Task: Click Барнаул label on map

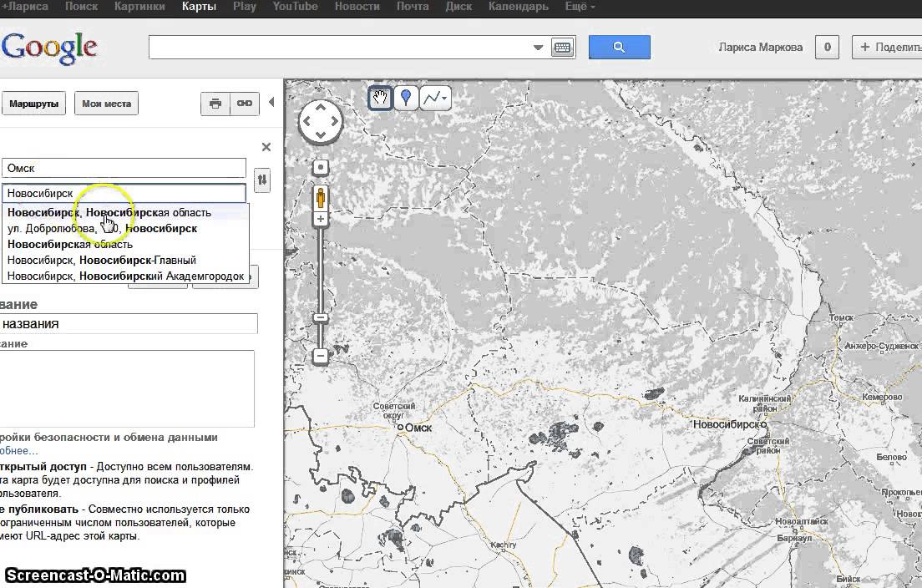Action: tap(794, 538)
